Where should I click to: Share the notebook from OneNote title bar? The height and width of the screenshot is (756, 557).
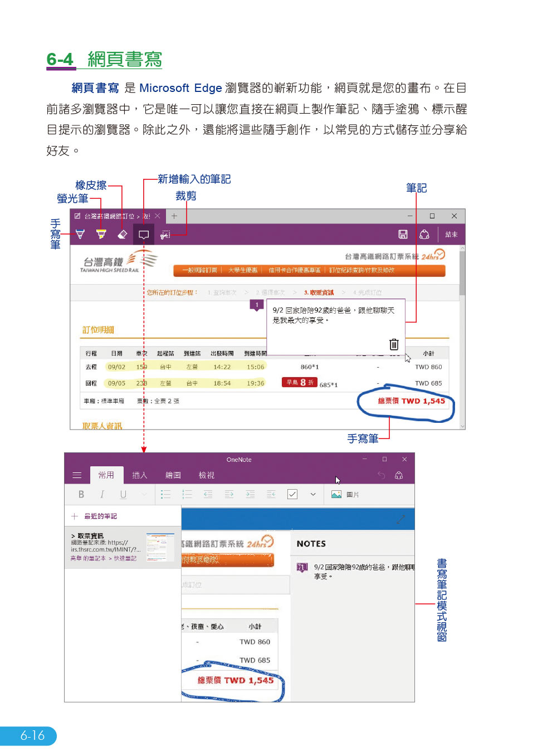399,475
